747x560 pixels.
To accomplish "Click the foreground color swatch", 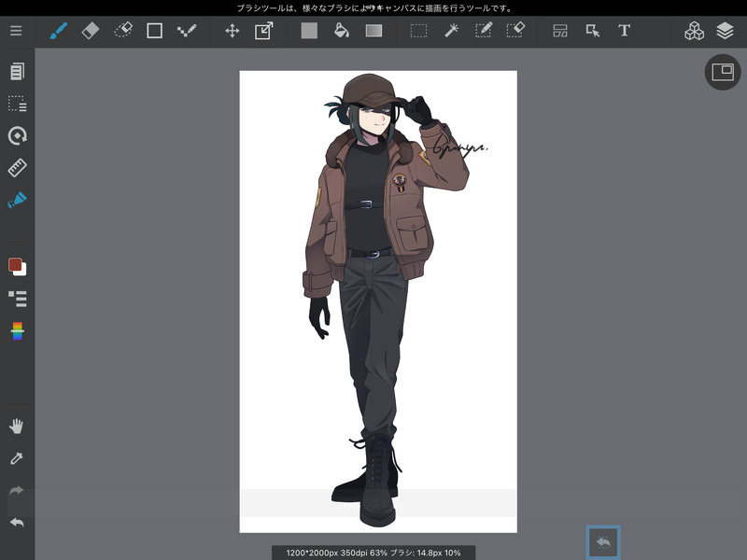I will click(x=15, y=264).
